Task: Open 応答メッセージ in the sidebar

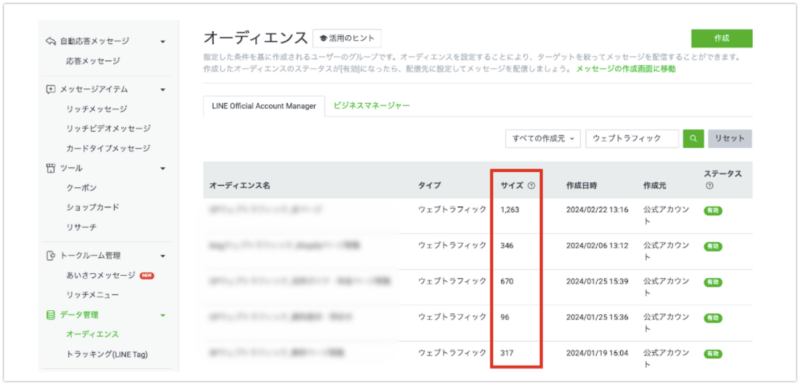Action: (93, 61)
